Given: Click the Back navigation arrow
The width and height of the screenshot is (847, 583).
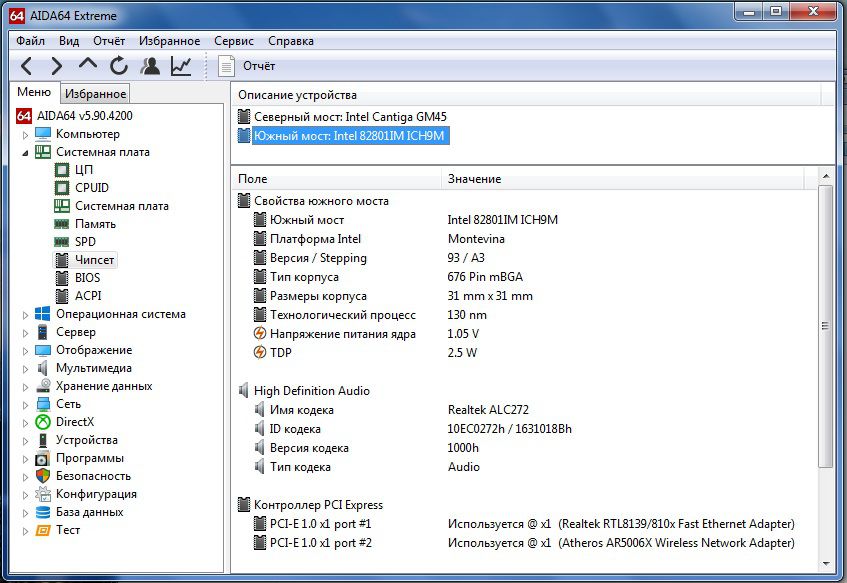Looking at the screenshot, I should [x=26, y=66].
